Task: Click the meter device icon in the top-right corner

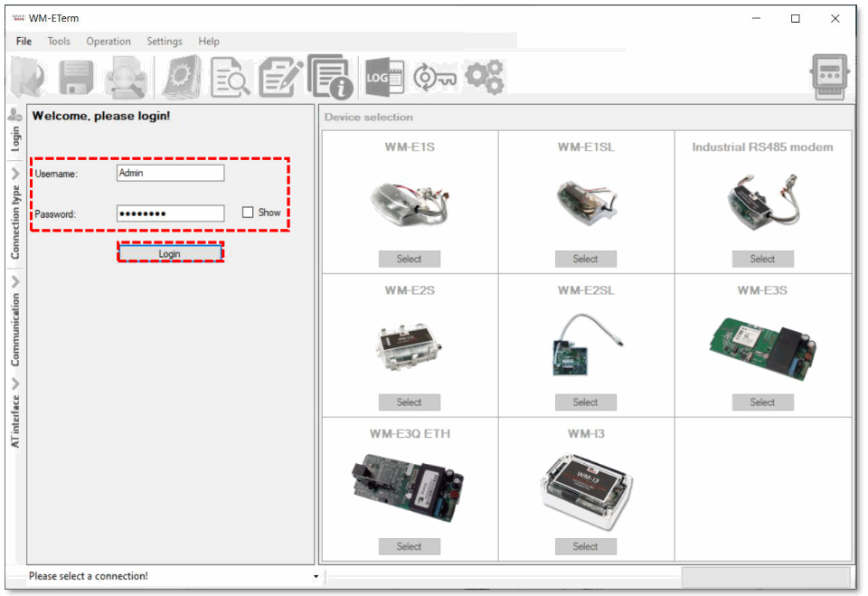Action: pyautogui.click(x=828, y=76)
